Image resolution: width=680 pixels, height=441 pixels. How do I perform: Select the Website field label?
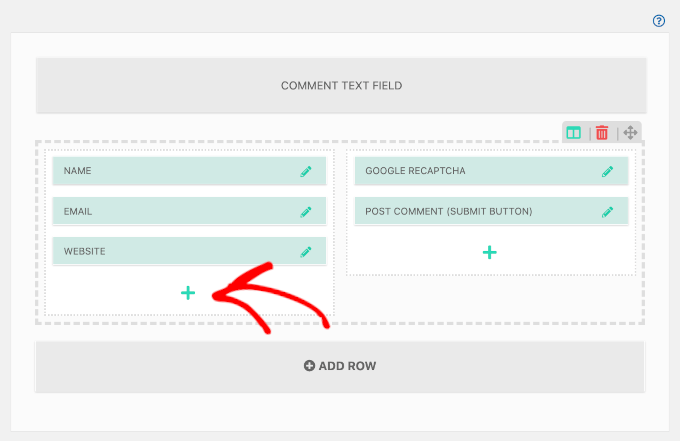pyautogui.click(x=85, y=252)
